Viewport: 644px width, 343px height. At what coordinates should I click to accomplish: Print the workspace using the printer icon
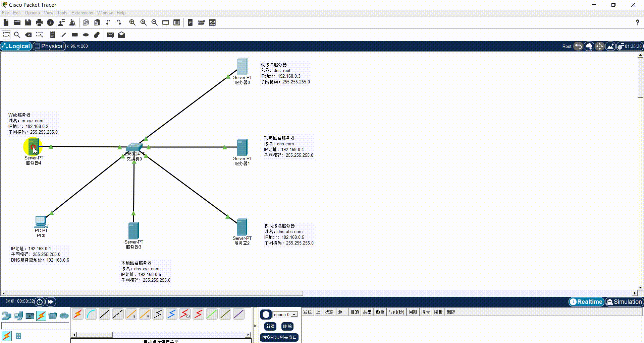point(39,22)
